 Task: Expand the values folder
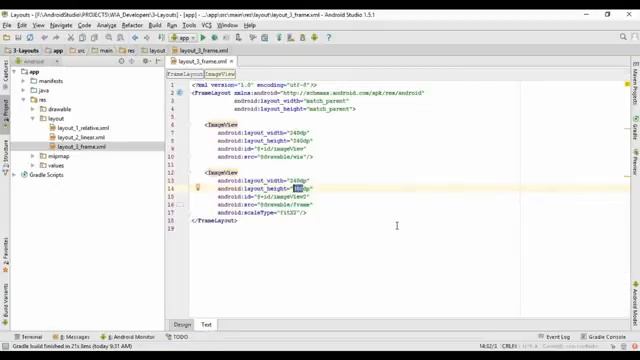[x=33, y=165]
